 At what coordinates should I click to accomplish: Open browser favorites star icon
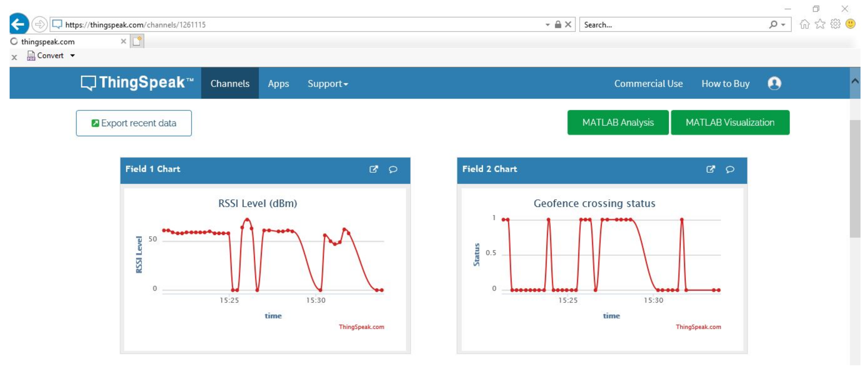click(820, 24)
